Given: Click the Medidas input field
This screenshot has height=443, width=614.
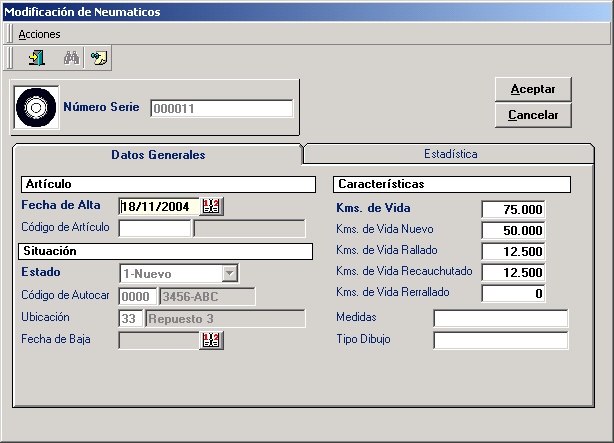Looking at the screenshot, I should (500, 318).
